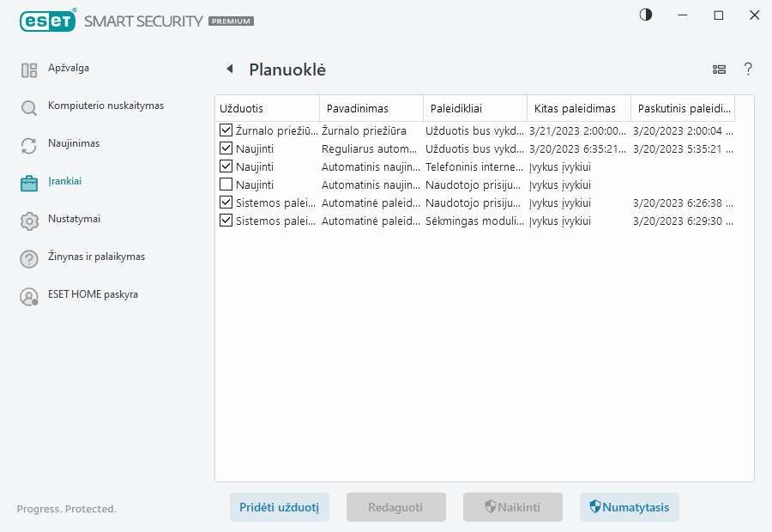Select the Kompiuterio nuskaitymas magnifier icon
Image resolution: width=772 pixels, height=532 pixels.
[x=28, y=106]
